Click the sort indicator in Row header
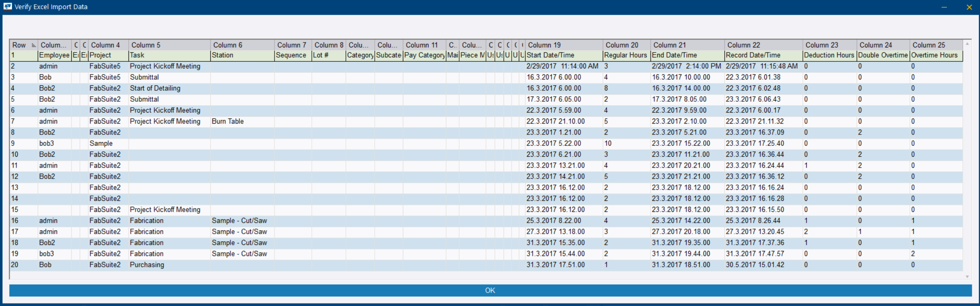 34,45
